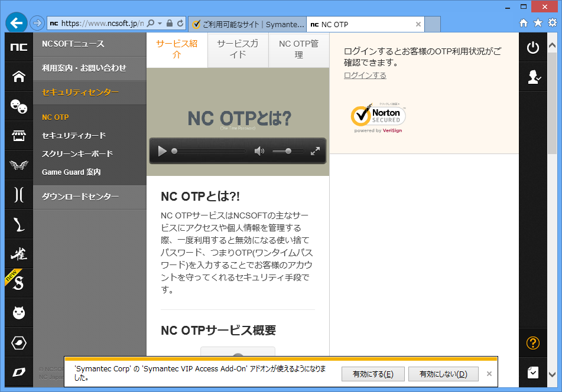Open the smiley faces community icon

[x=19, y=106]
